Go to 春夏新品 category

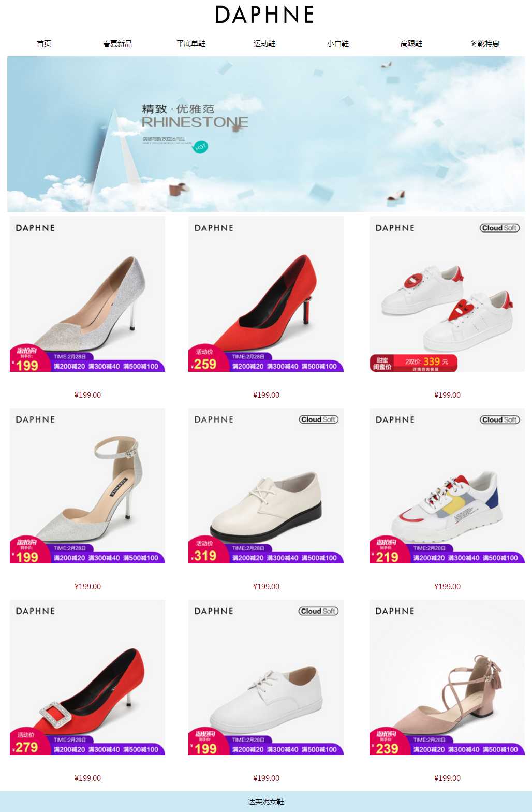[117, 44]
